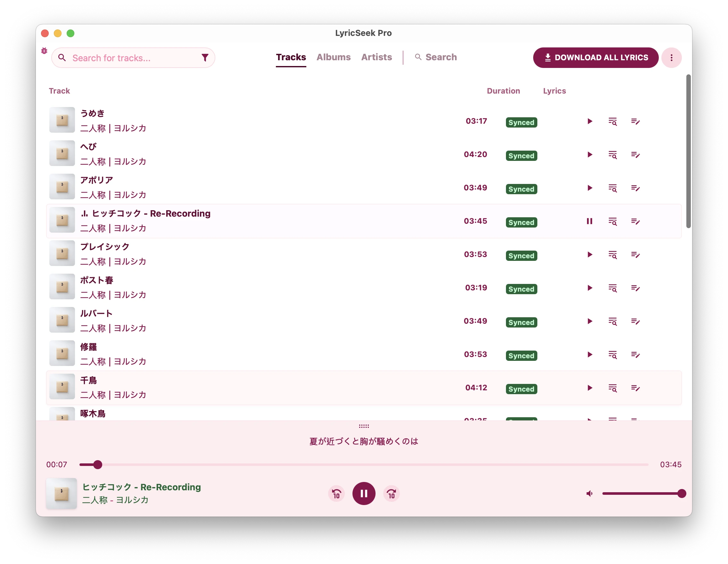This screenshot has width=728, height=564.
Task: Edit lyrics for ヒッチコック - Re-Recording
Action: (x=635, y=221)
